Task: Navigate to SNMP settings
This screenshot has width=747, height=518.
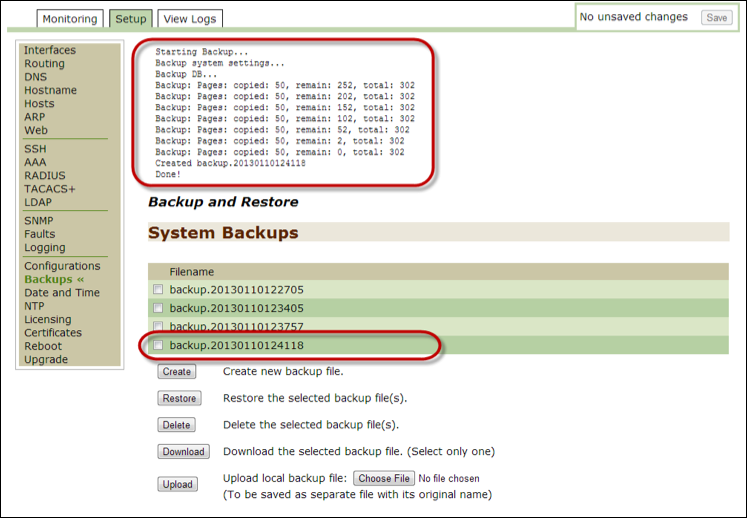Action: [39, 221]
